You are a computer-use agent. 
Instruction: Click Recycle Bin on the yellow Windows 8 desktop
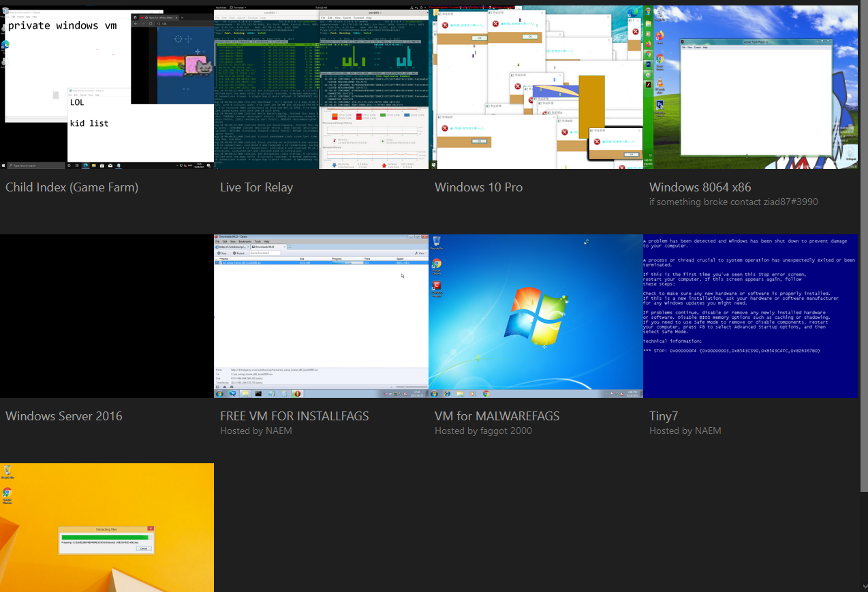pos(7,471)
